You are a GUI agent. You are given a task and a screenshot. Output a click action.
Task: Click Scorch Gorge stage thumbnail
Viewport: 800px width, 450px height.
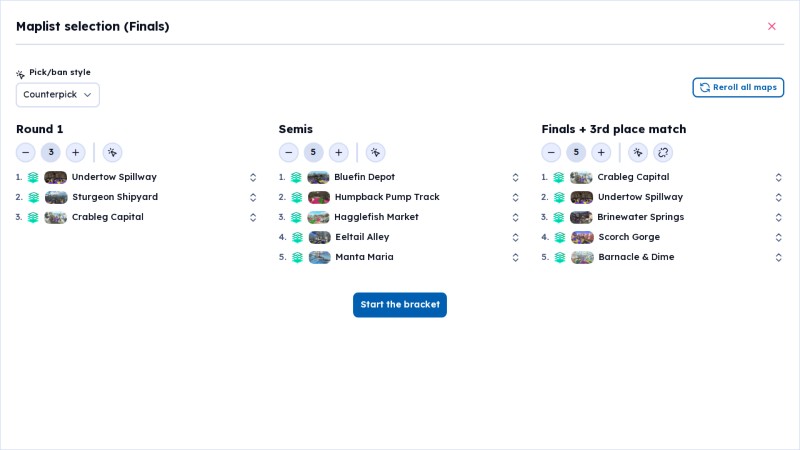[582, 237]
